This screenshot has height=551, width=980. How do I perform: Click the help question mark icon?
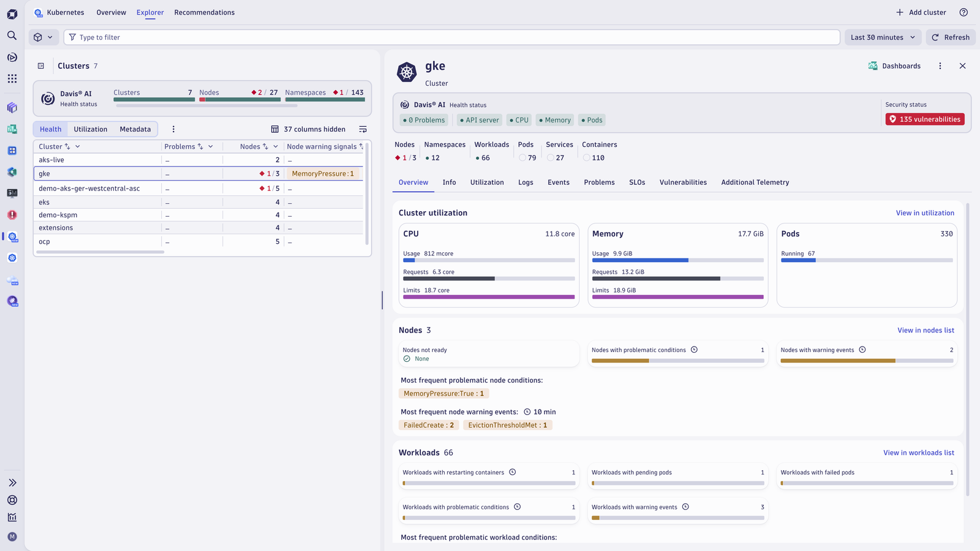click(x=963, y=12)
